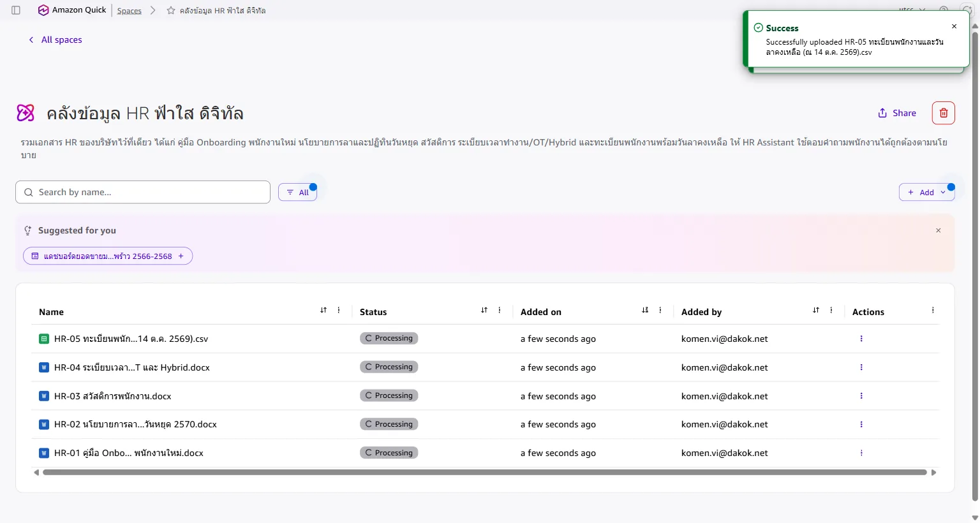Delete the space with trash icon
Screen dimensions: 980x523
pos(944,113)
